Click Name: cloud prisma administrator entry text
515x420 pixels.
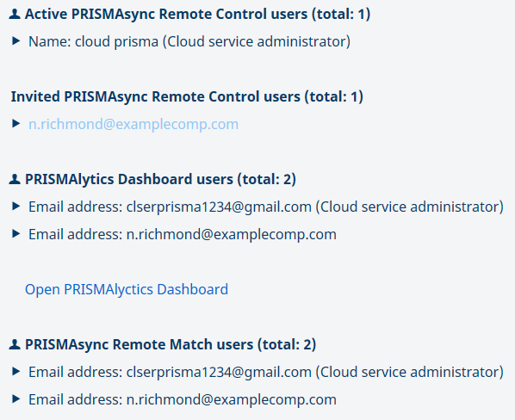point(189,41)
